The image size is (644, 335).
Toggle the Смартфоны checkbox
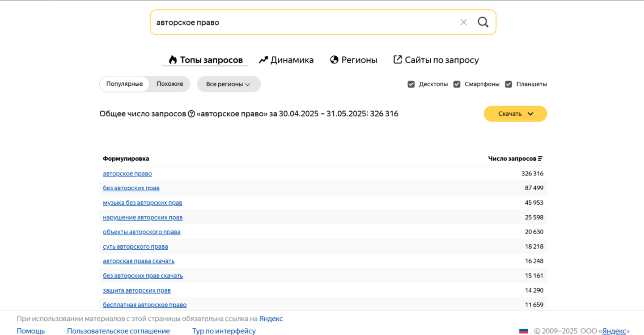click(x=457, y=84)
